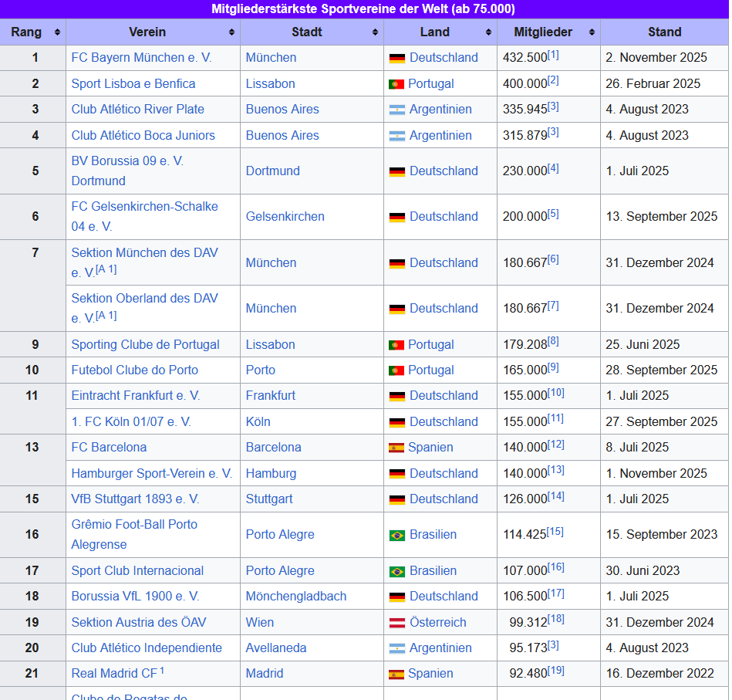Open Borussia VfL 1900 e. V. link
The image size is (732, 700).
click(135, 597)
